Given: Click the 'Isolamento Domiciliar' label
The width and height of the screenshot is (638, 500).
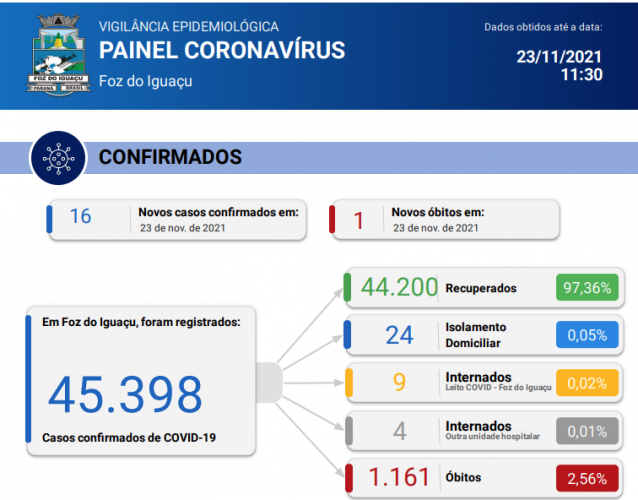Looking at the screenshot, I should [x=476, y=335].
